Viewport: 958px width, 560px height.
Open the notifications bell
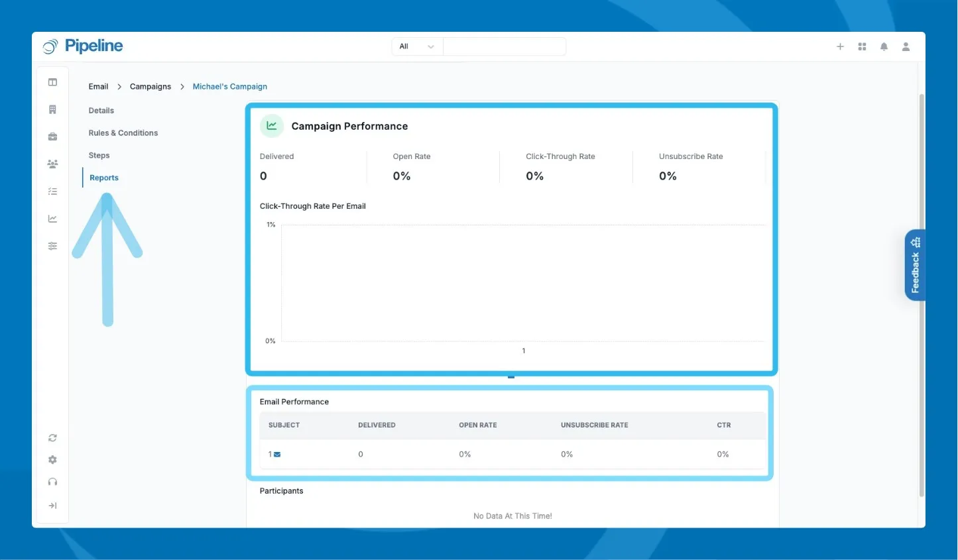[884, 46]
